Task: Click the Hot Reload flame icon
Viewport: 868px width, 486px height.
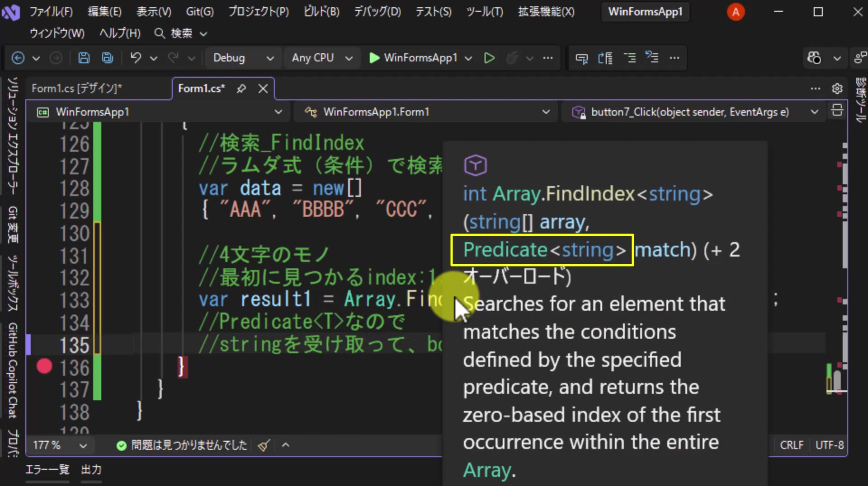Action: (x=512, y=58)
